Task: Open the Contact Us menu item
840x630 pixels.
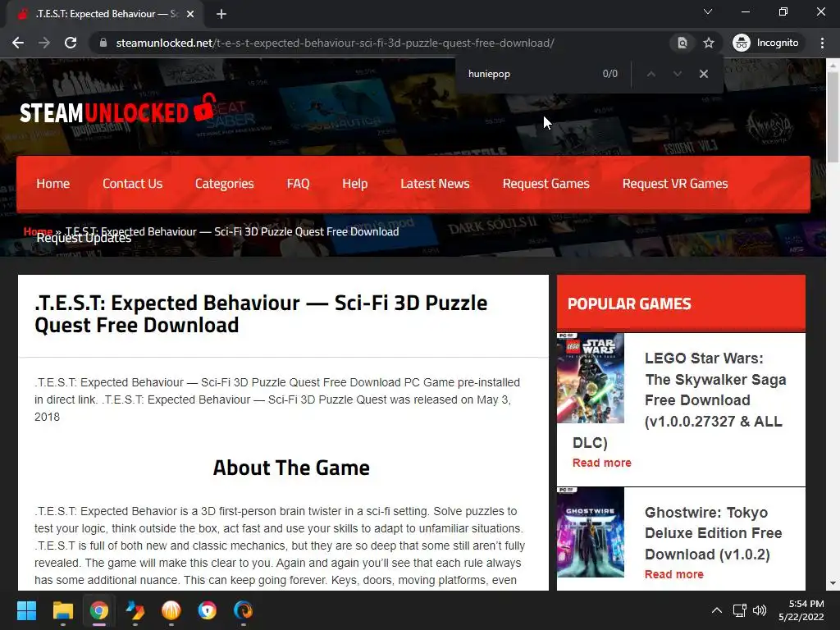Action: [132, 184]
